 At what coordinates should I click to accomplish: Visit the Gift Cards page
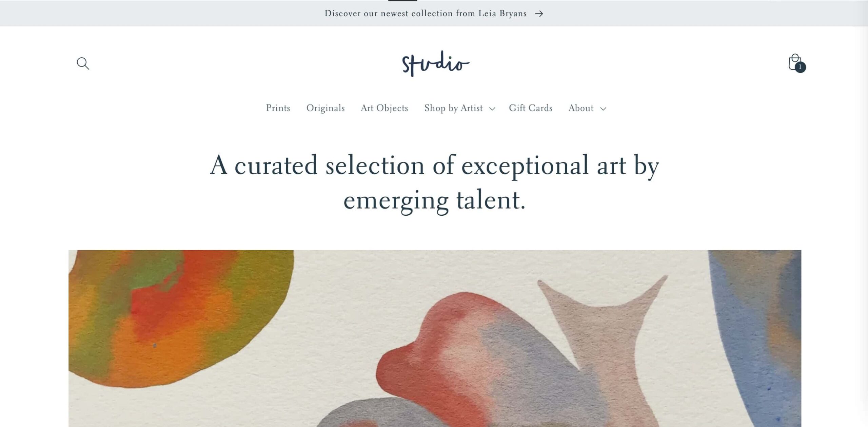point(531,108)
